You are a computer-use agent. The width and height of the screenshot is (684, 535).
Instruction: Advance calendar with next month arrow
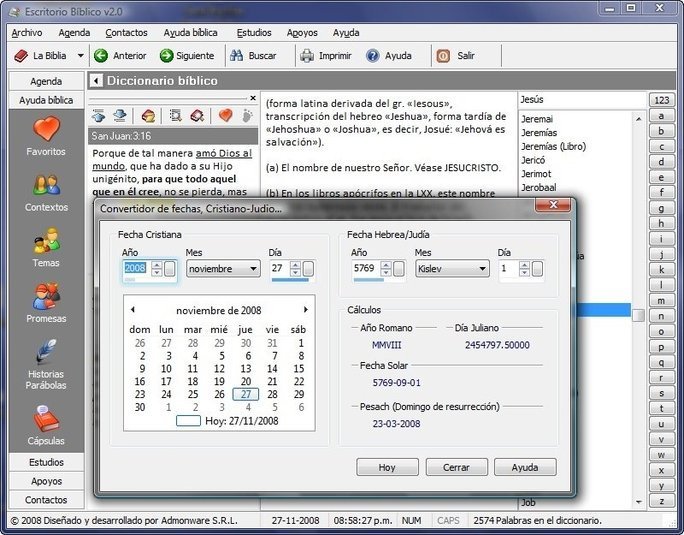coord(306,310)
